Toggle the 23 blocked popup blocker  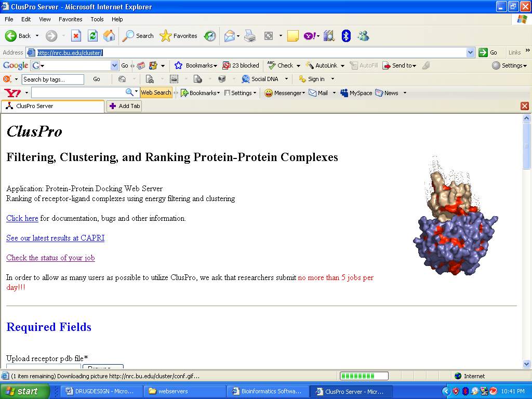pyautogui.click(x=241, y=65)
